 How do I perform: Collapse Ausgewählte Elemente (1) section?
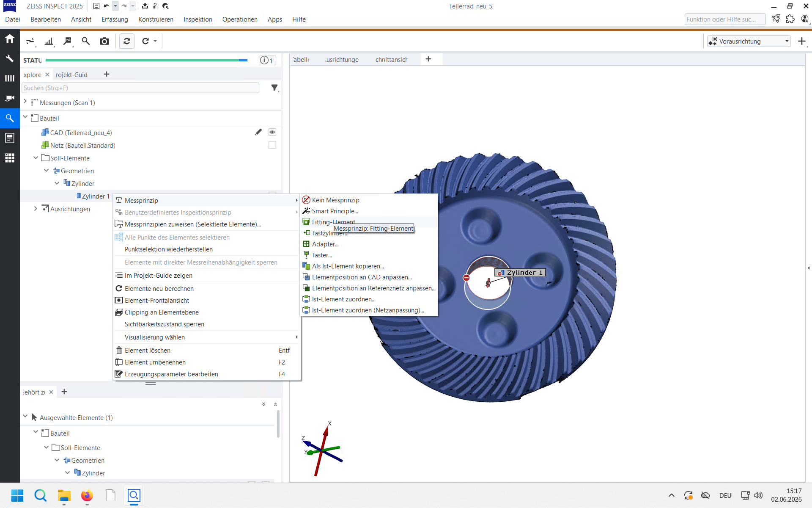(25, 417)
